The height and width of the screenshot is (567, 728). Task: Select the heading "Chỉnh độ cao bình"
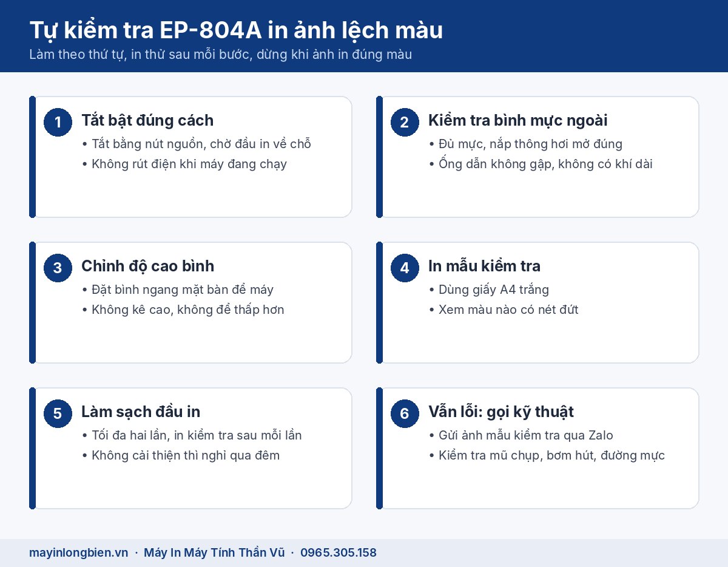click(x=147, y=266)
